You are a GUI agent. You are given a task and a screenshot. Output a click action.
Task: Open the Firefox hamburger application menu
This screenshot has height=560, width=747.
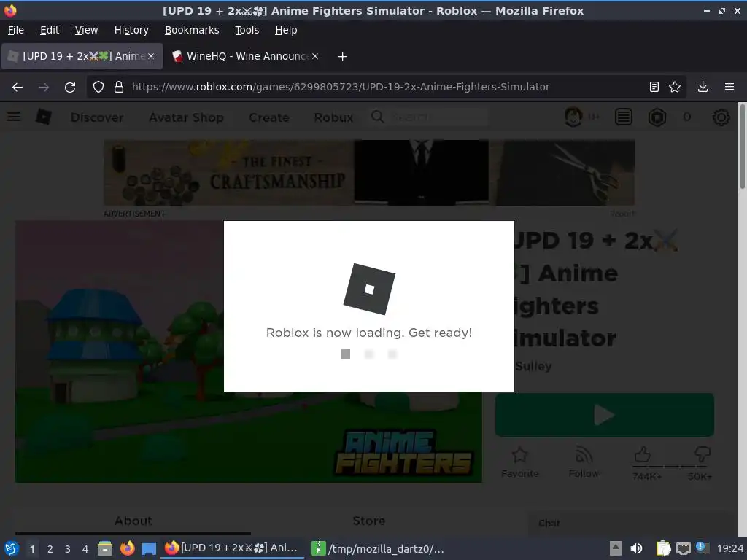point(729,87)
